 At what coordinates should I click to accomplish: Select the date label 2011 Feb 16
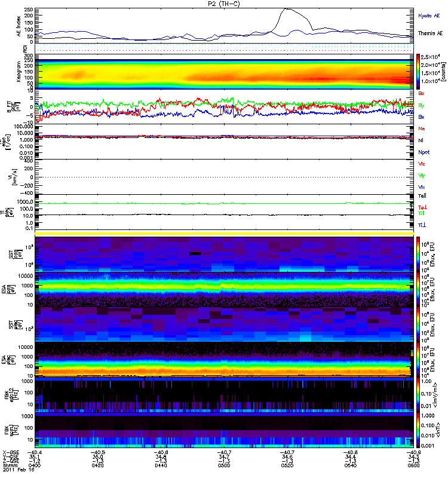point(19,470)
